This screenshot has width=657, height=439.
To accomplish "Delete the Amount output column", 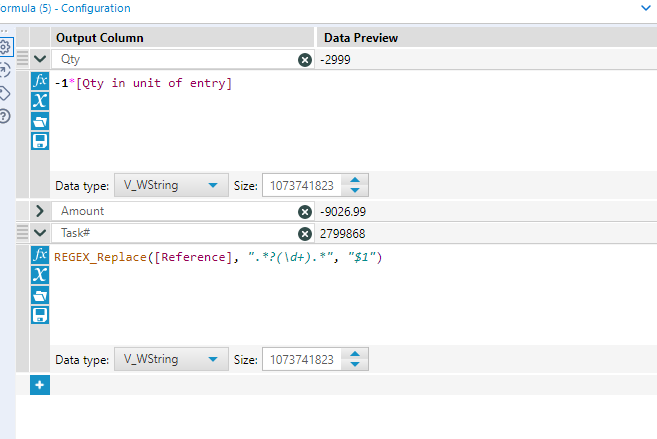I will [305, 212].
